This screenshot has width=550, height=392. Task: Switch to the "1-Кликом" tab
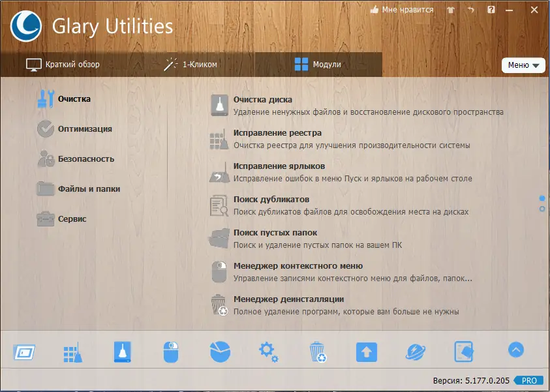point(191,65)
